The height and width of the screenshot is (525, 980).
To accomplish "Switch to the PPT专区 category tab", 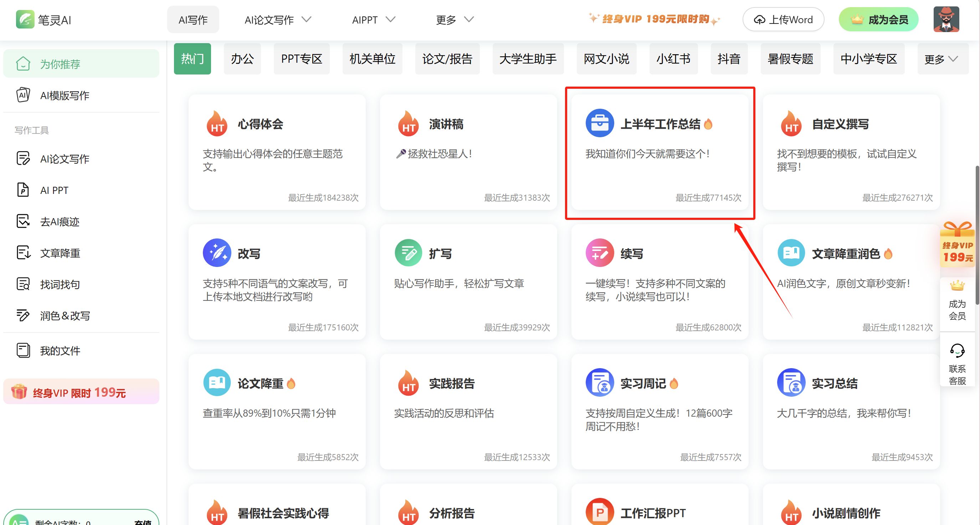I will [x=302, y=59].
